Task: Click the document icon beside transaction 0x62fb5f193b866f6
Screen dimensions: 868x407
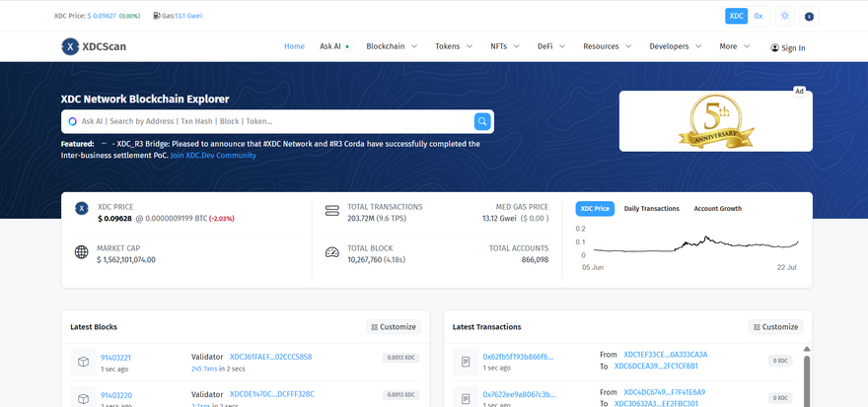Action: pyautogui.click(x=466, y=362)
